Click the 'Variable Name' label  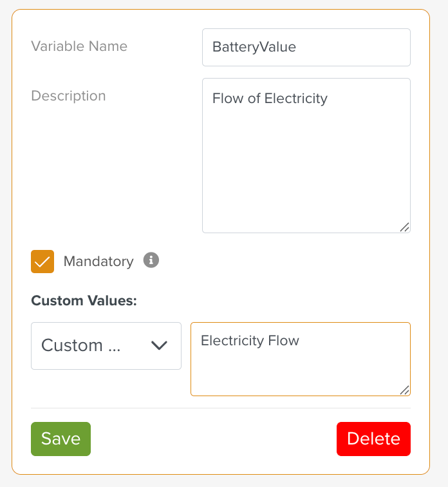[x=79, y=46]
